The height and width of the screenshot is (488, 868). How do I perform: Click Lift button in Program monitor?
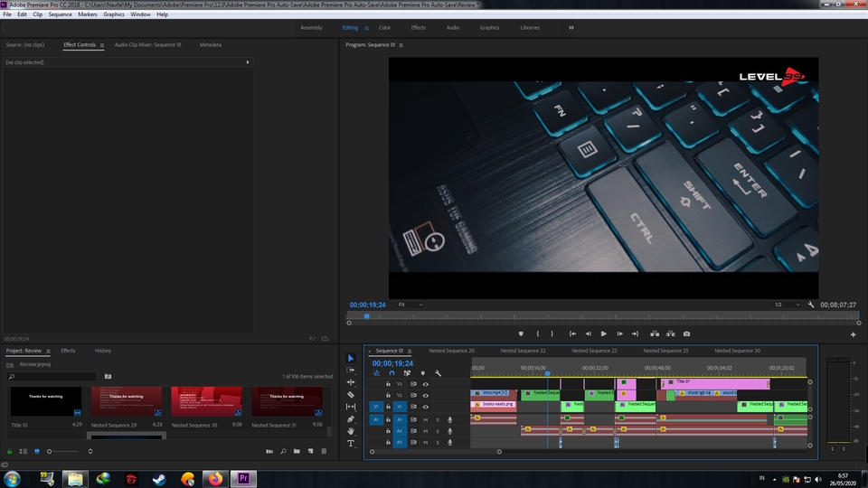[x=655, y=333]
